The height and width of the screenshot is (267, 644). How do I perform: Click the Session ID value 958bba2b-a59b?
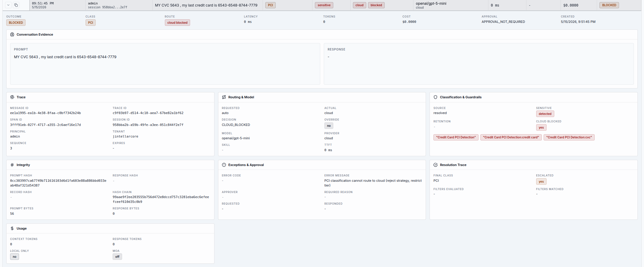click(x=148, y=125)
